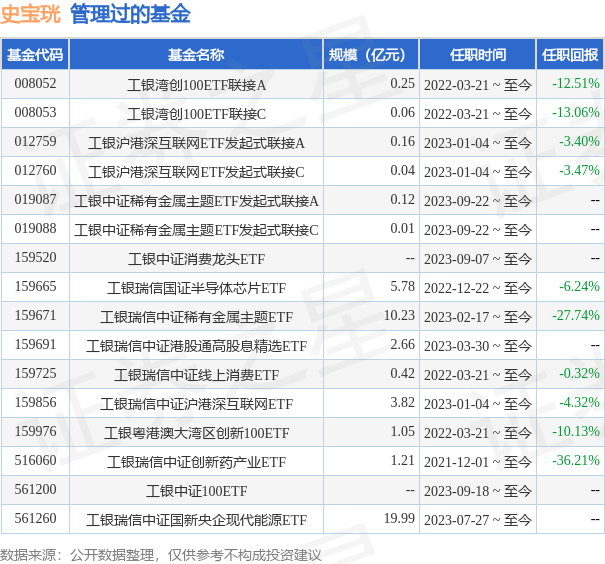Select fund code 159520
The height and width of the screenshot is (564, 605).
click(35, 257)
